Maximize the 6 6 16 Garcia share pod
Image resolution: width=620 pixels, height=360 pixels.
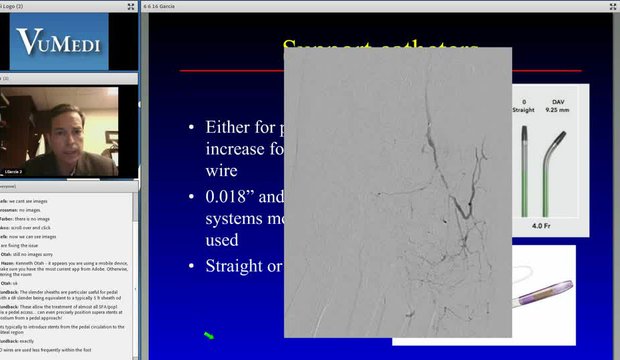pos(613,6)
